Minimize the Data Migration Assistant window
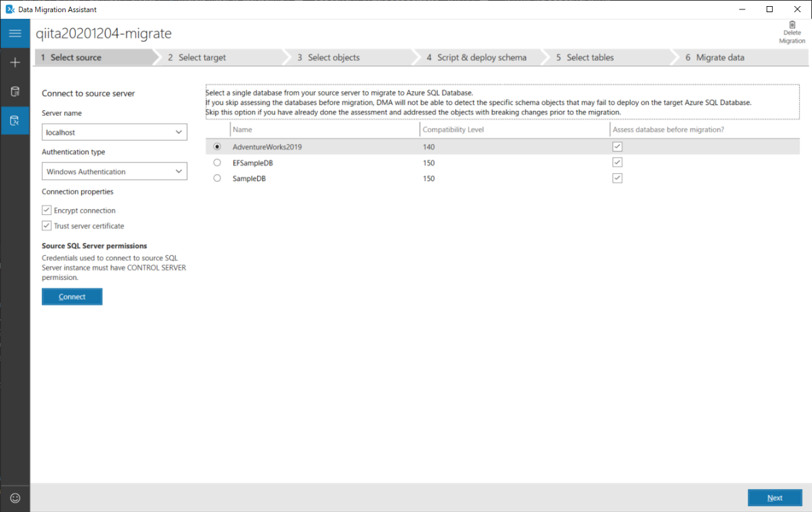This screenshot has height=512, width=812. tap(744, 9)
